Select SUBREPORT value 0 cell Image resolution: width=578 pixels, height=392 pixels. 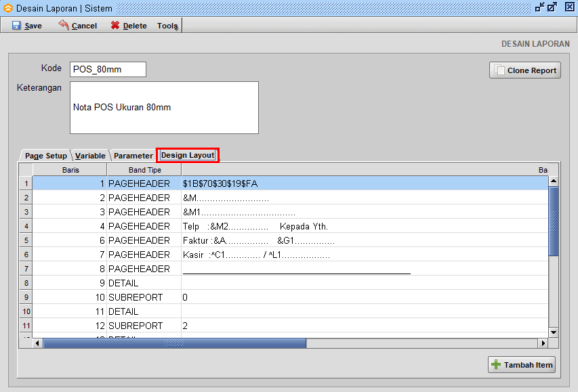click(365, 297)
